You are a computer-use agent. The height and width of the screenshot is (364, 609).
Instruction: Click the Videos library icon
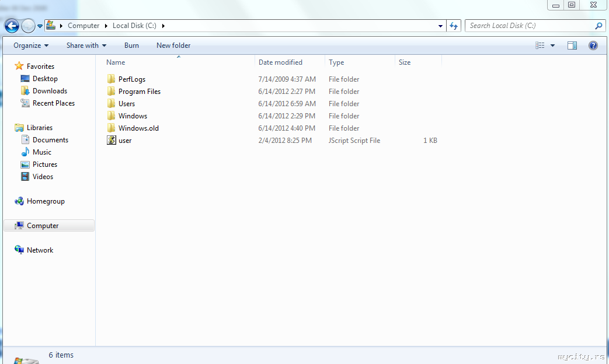(x=25, y=177)
